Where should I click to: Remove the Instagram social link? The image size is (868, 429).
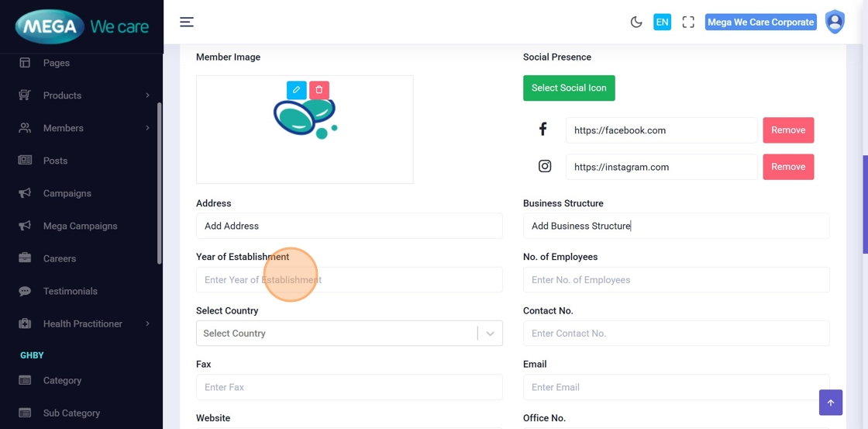pyautogui.click(x=788, y=167)
